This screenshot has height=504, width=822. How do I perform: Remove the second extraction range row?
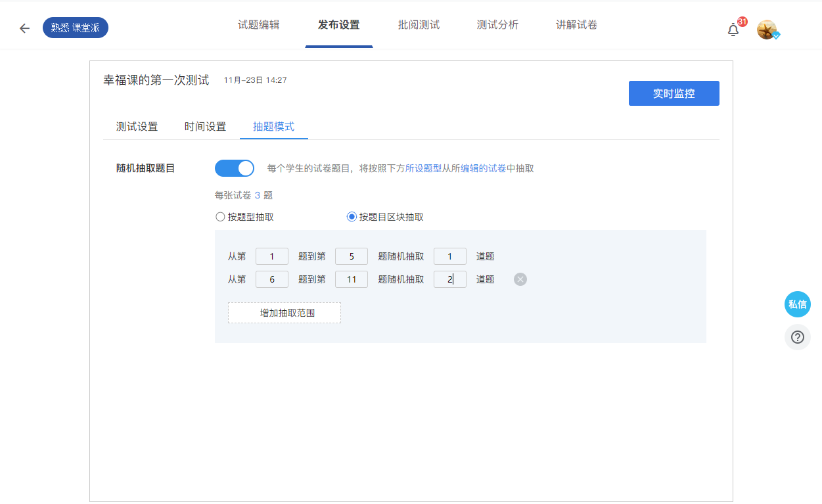520,280
